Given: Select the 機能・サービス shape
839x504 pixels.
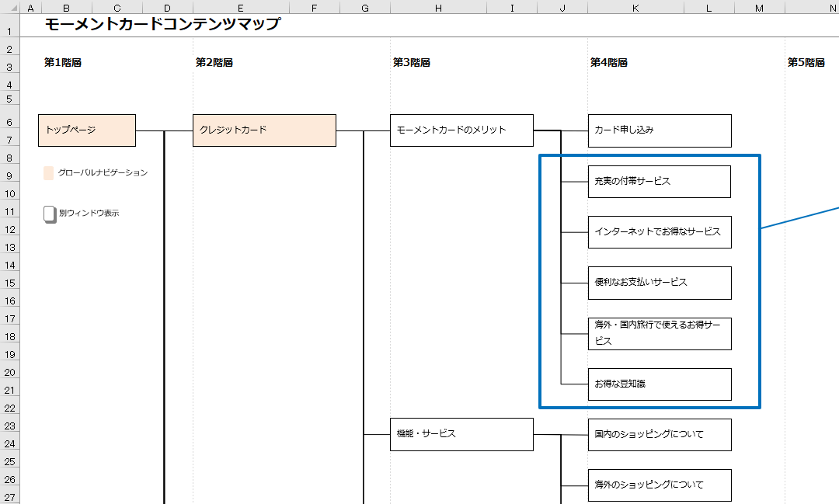Looking at the screenshot, I should tap(461, 434).
